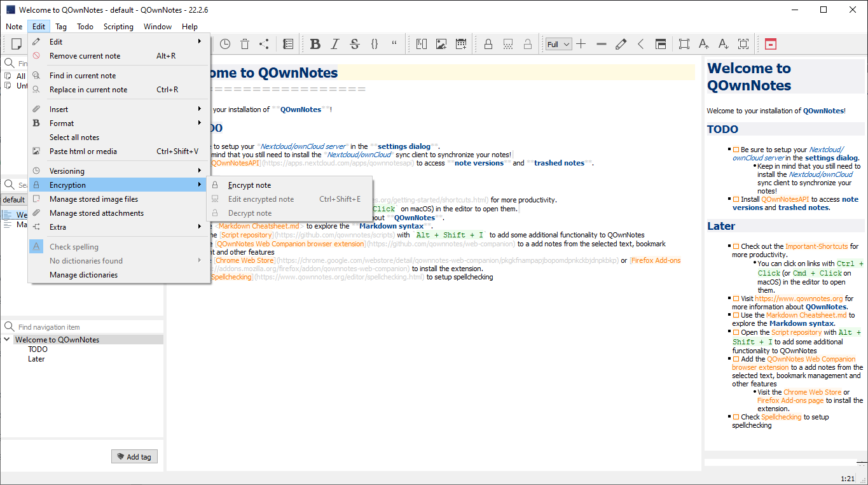Click the trash icon in toolbar
868x485 pixels.
pyautogui.click(x=245, y=44)
